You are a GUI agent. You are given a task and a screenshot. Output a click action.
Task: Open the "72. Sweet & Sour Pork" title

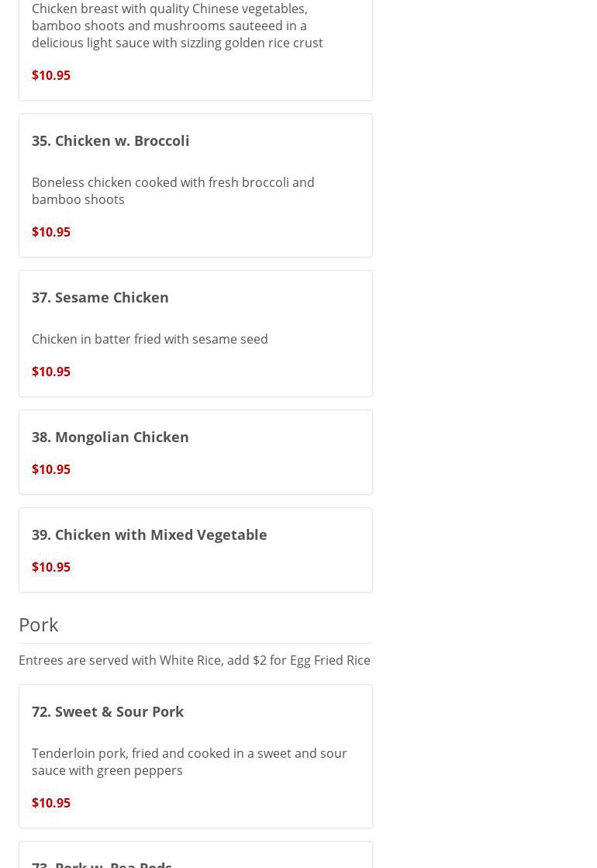click(108, 711)
